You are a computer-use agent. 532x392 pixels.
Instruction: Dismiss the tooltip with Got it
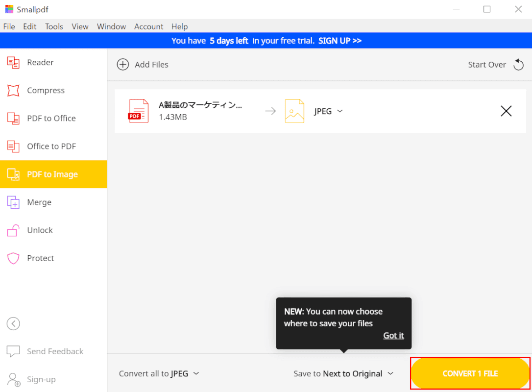[x=393, y=335]
